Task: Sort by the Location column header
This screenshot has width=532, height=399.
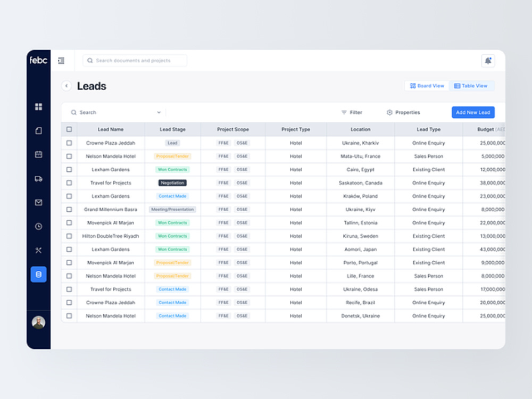Action: tap(360, 129)
